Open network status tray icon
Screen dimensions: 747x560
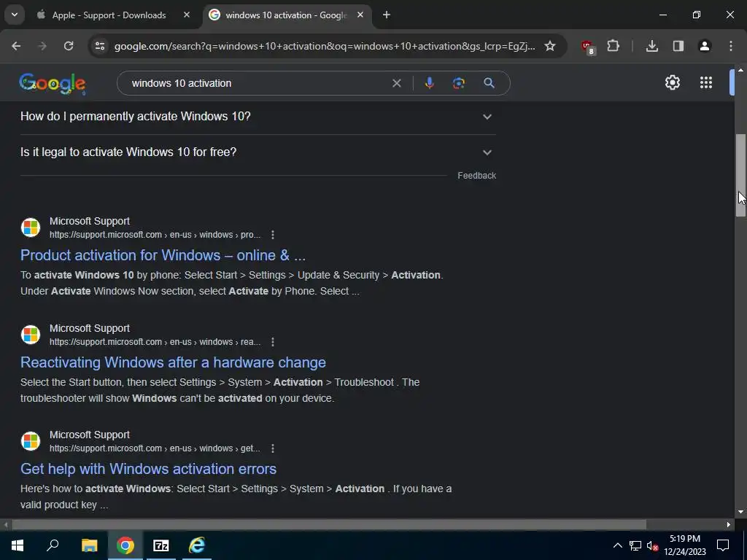coord(635,545)
